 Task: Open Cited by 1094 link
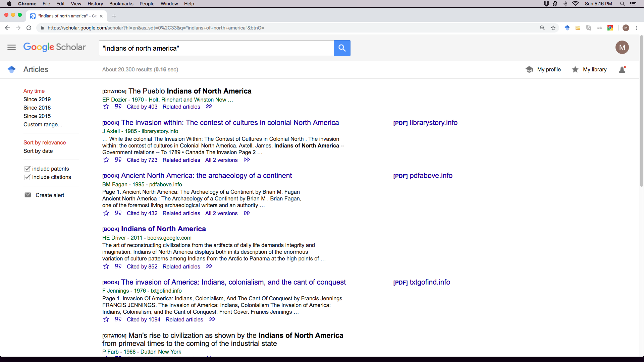click(x=143, y=319)
